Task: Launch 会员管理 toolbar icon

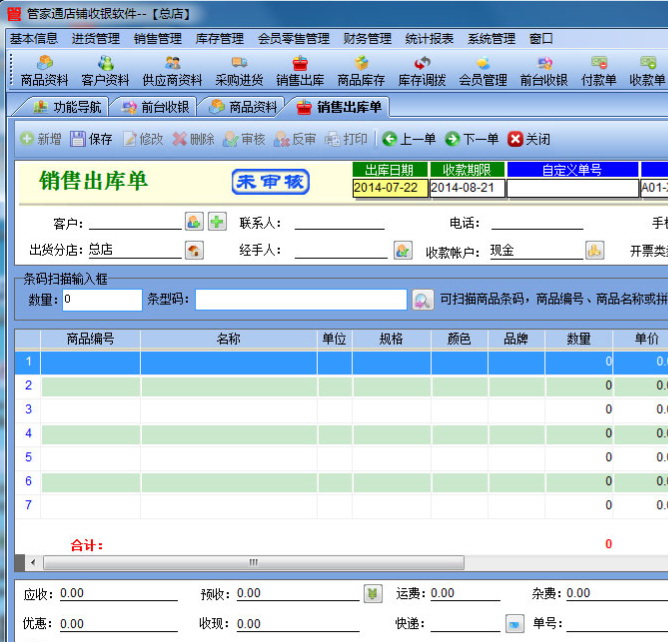Action: [483, 71]
